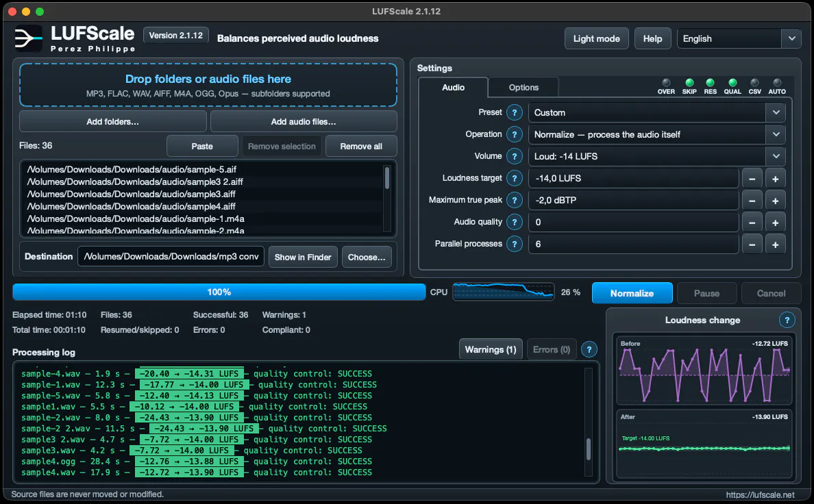Increase Audio quality value
814x504 pixels.
[775, 222]
